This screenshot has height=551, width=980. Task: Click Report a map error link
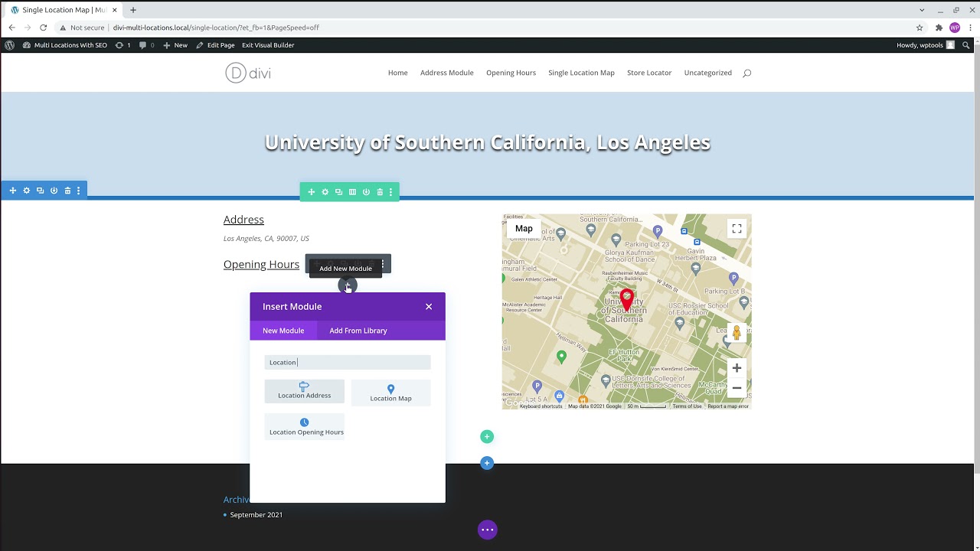pyautogui.click(x=728, y=406)
